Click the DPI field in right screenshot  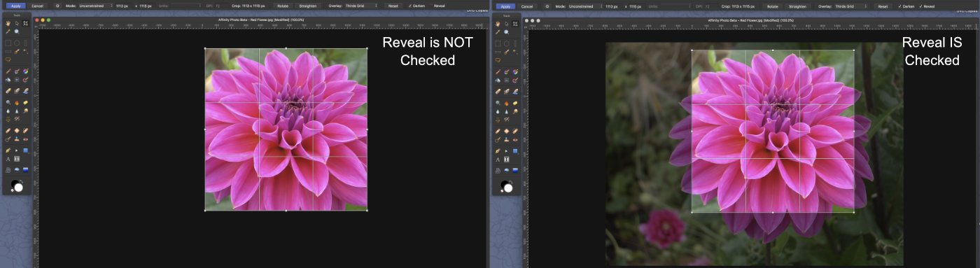click(708, 6)
